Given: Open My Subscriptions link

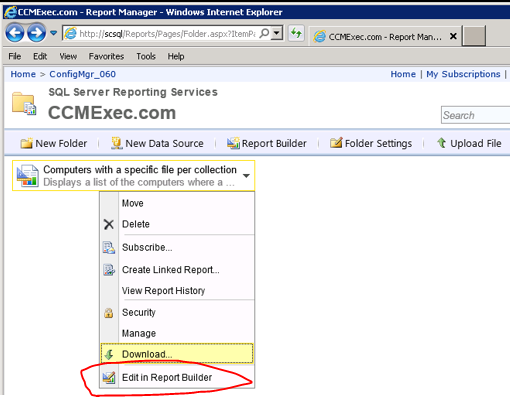Looking at the screenshot, I should point(463,74).
